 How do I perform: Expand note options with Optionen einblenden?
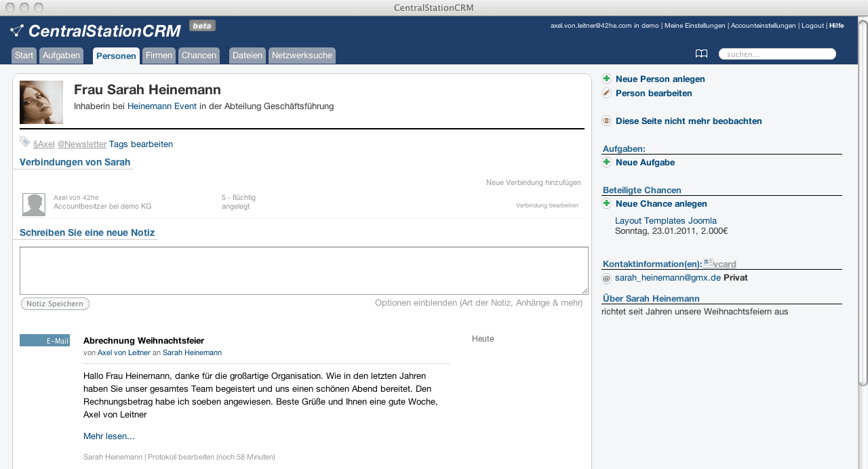click(478, 303)
